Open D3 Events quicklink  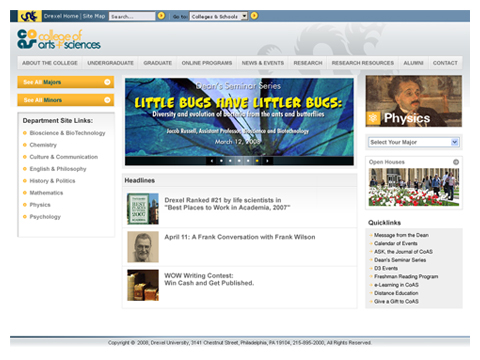tap(386, 268)
